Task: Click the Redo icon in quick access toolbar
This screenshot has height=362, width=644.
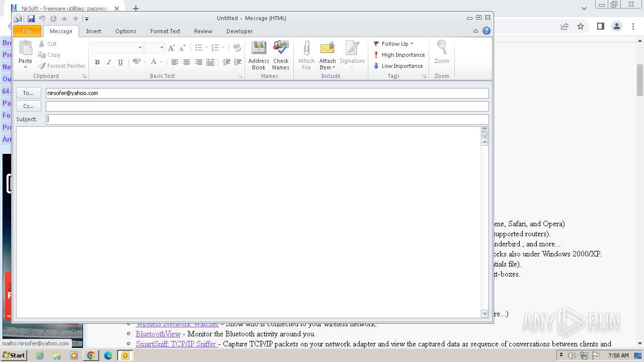Action: click(53, 19)
